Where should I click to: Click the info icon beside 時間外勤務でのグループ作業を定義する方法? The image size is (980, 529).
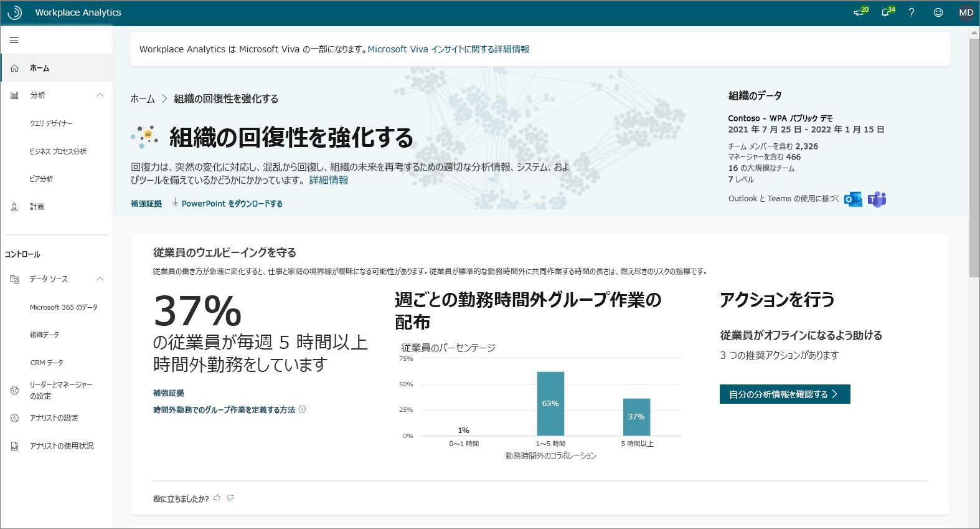[302, 409]
